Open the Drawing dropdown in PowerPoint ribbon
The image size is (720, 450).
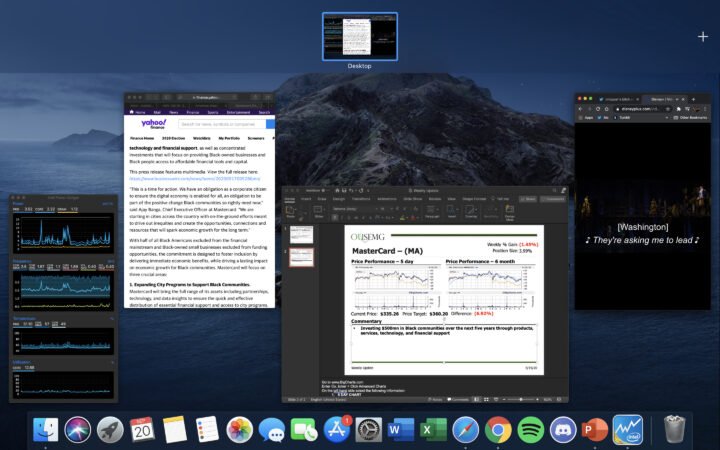pos(471,213)
